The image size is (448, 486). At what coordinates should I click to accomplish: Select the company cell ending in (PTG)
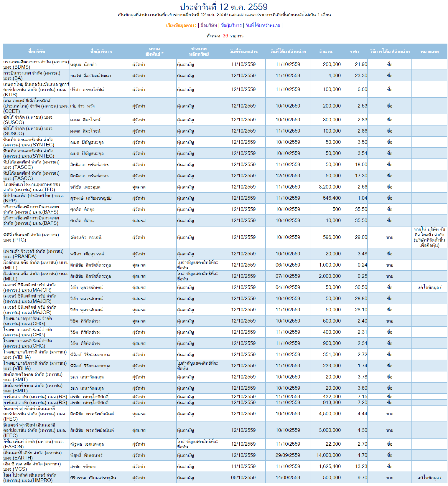pos(36,237)
